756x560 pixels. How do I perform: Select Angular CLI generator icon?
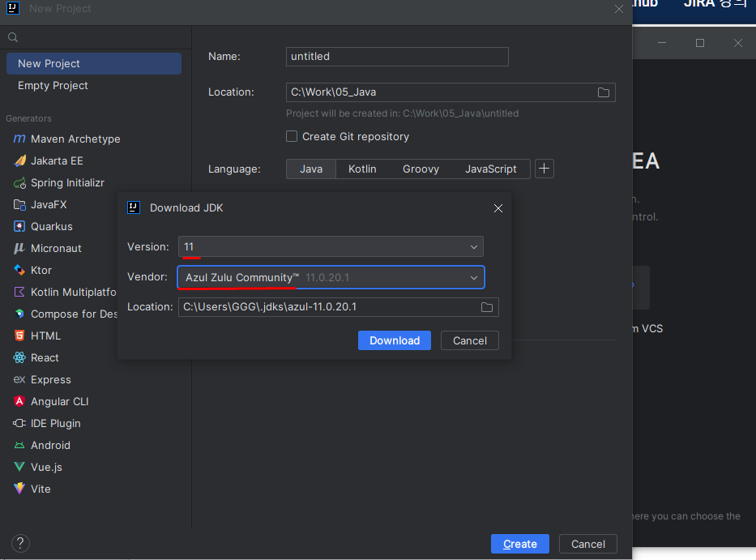tap(19, 401)
